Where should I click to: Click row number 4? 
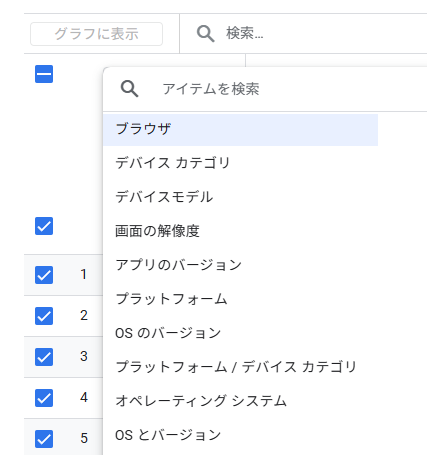[x=84, y=398]
